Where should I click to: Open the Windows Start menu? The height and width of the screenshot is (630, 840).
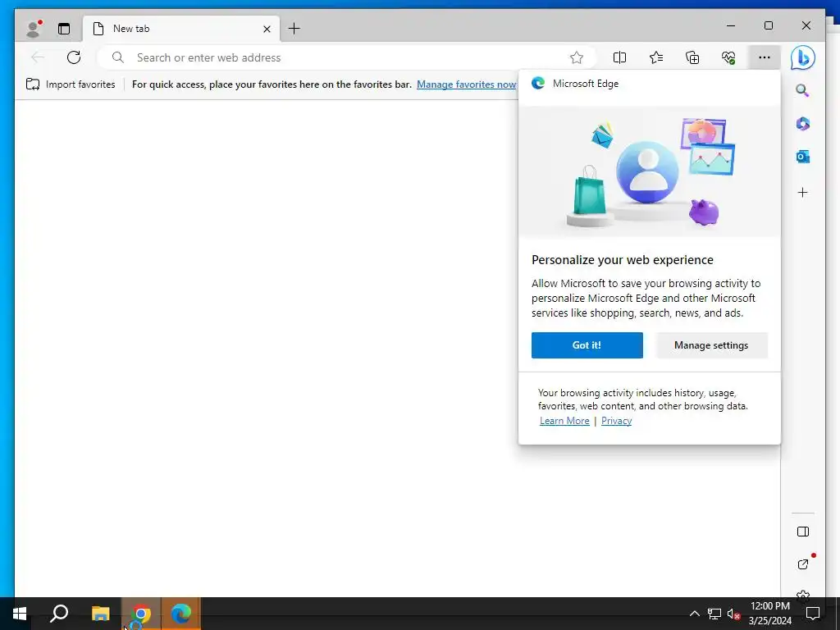20,614
